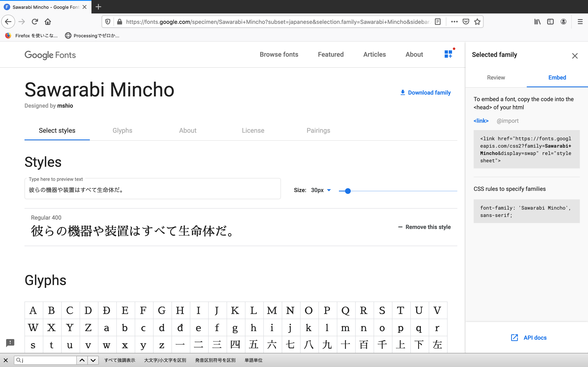Image resolution: width=588 pixels, height=367 pixels.
Task: Open designer mshio's page
Action: coord(65,106)
